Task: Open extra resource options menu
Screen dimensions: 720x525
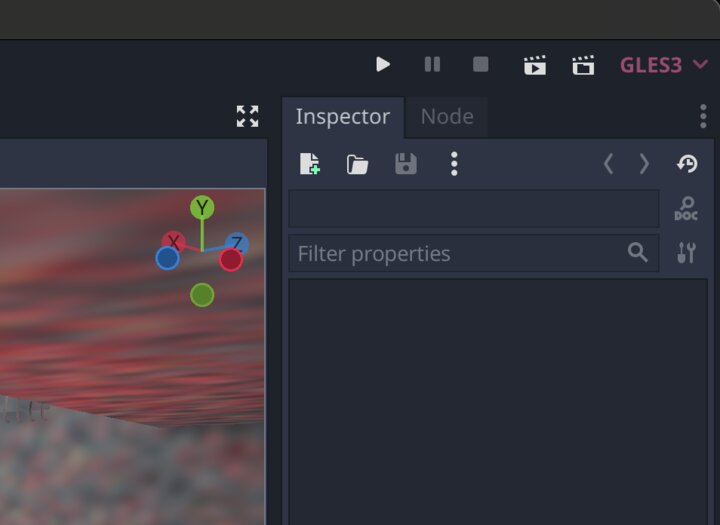Action: pos(454,164)
